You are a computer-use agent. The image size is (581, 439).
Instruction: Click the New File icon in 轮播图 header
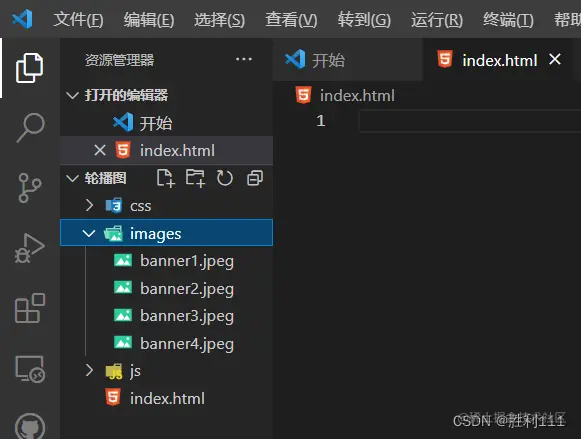pos(165,178)
